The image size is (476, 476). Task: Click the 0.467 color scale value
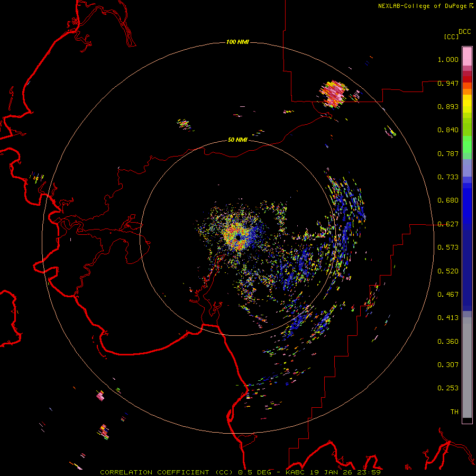(448, 295)
